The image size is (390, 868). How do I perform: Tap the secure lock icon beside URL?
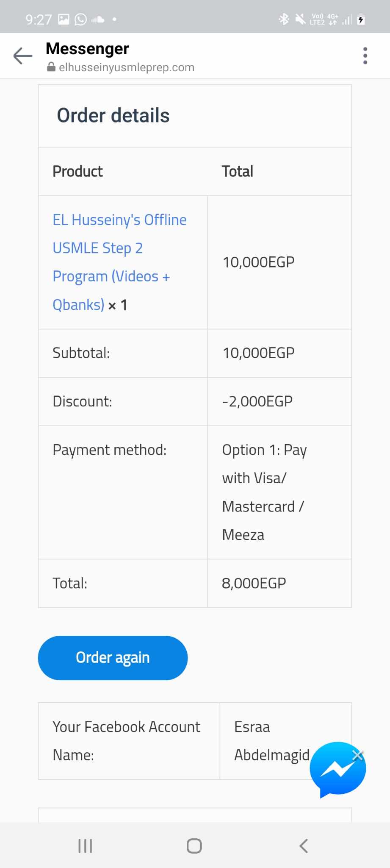tap(51, 67)
